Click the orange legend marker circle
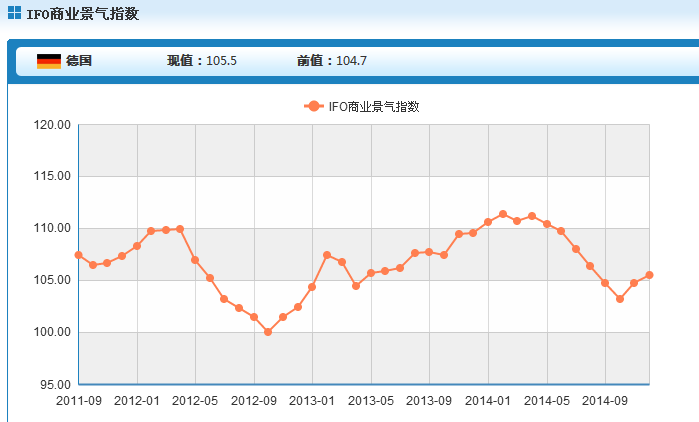The width and height of the screenshot is (699, 422). click(314, 107)
